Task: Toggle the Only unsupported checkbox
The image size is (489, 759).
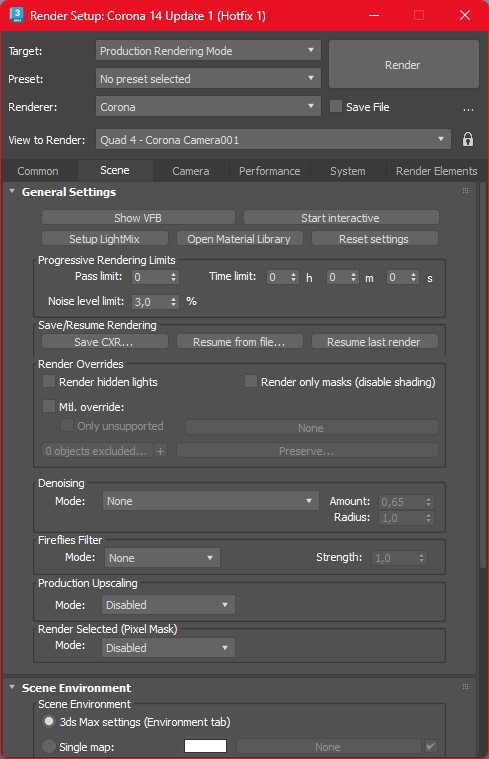Action: pos(66,425)
